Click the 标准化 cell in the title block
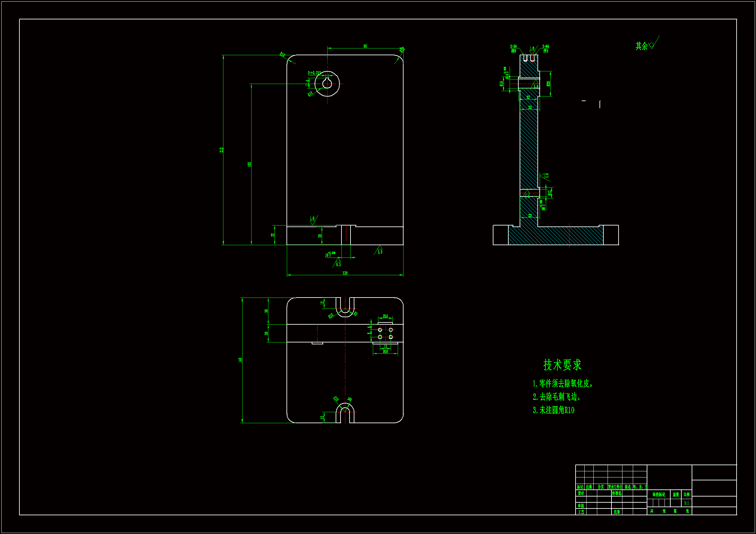This screenshot has height=534, width=756. (616, 493)
